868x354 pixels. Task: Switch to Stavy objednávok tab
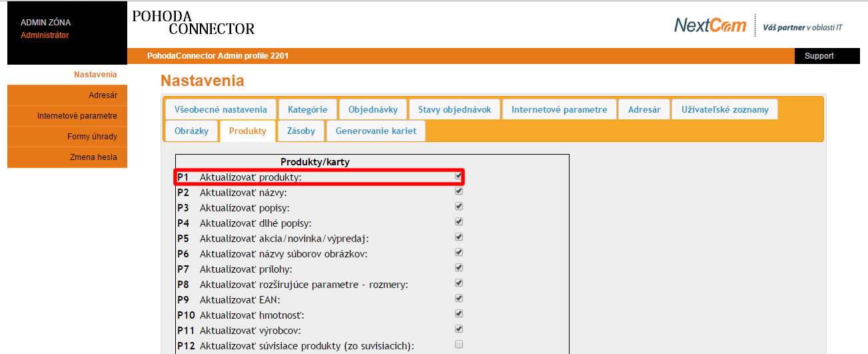pos(455,109)
